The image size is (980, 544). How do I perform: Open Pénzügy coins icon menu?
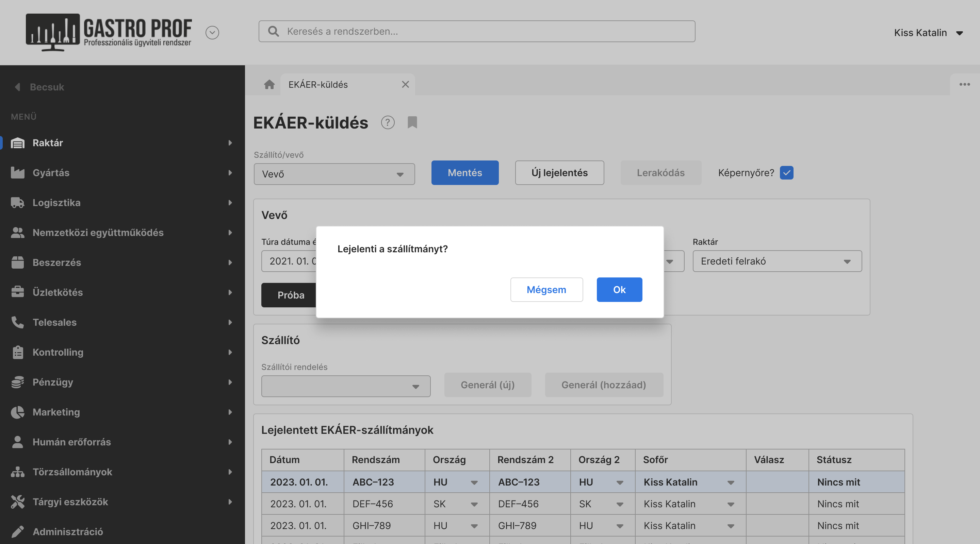click(x=17, y=382)
